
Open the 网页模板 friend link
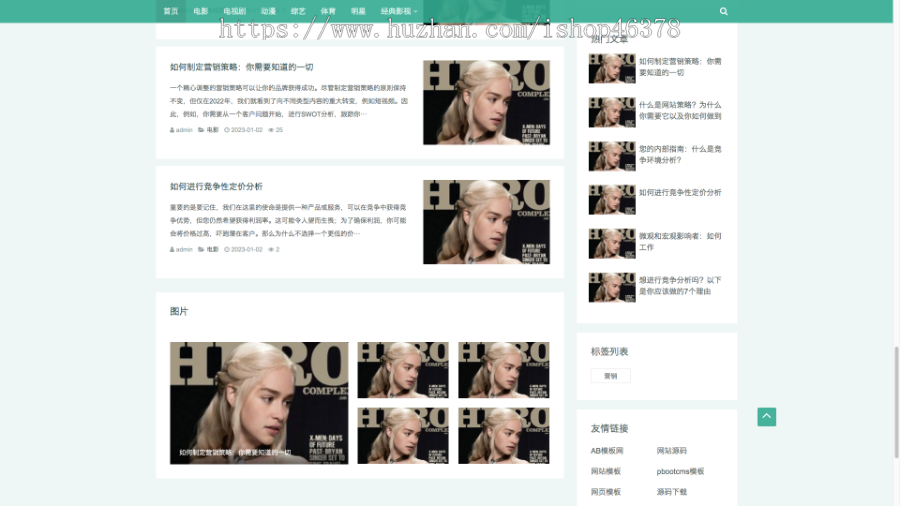[x=606, y=492]
